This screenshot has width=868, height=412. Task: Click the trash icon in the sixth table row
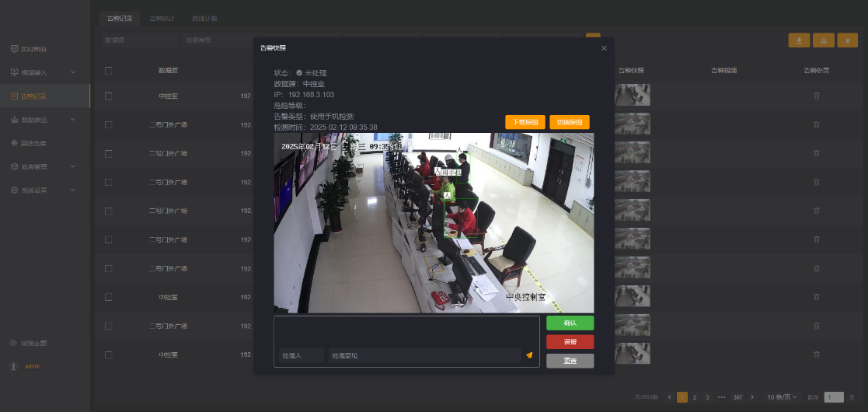817,239
